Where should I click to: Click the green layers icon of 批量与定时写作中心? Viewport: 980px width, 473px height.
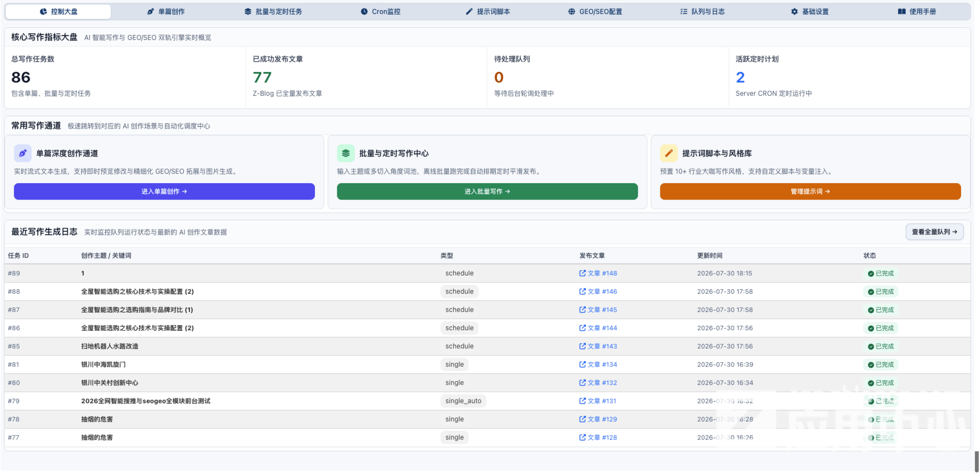346,153
